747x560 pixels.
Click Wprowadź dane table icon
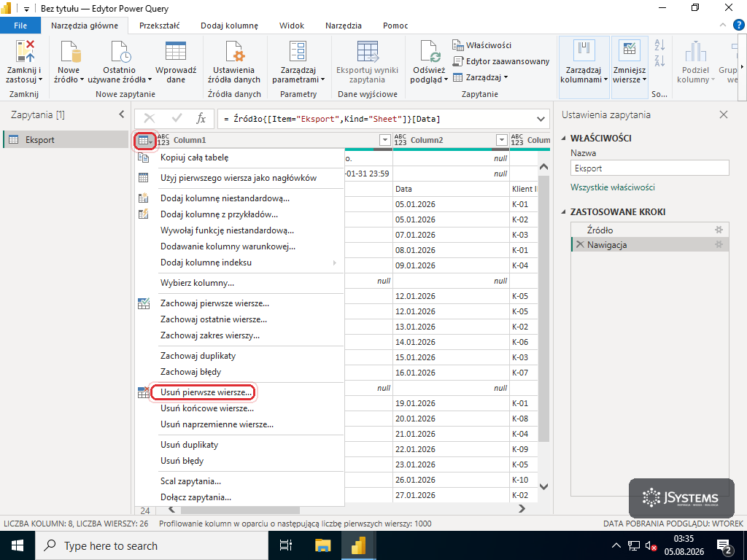pyautogui.click(x=176, y=52)
